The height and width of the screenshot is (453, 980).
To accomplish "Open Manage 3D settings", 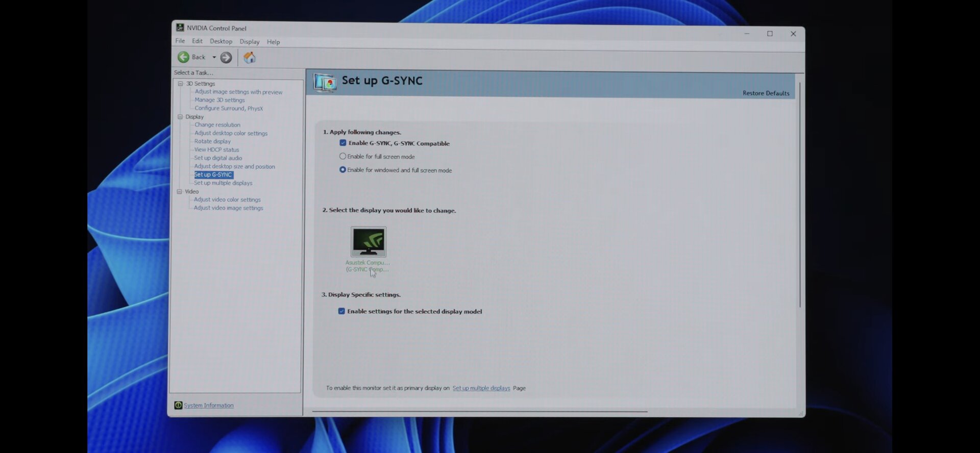I will click(x=219, y=100).
